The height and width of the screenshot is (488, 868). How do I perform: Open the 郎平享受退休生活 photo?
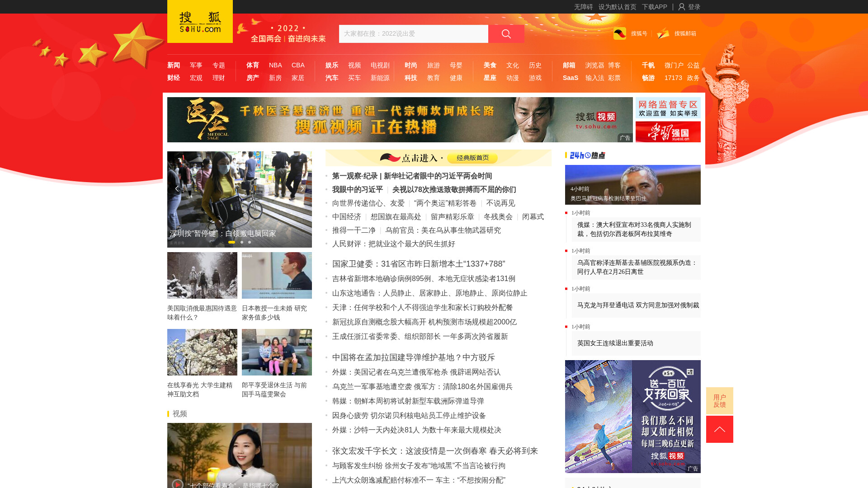(x=277, y=352)
